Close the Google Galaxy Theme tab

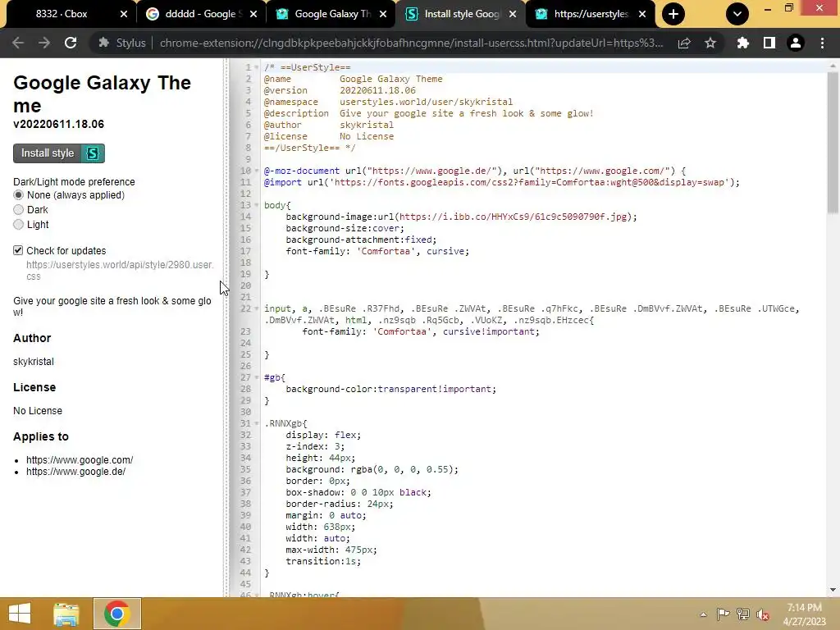coord(383,14)
